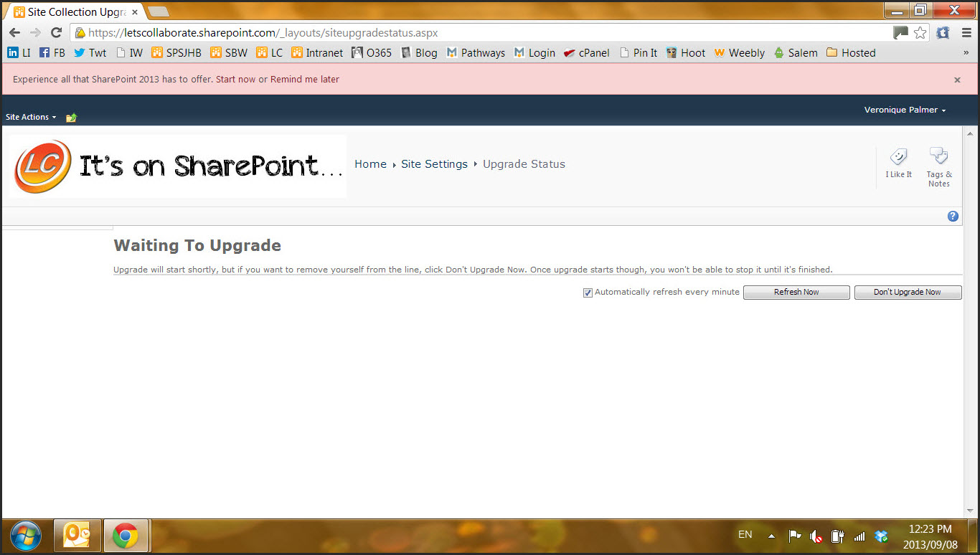The width and height of the screenshot is (980, 555).
Task: Show more bookmarks with the chevron
Action: coord(965,53)
